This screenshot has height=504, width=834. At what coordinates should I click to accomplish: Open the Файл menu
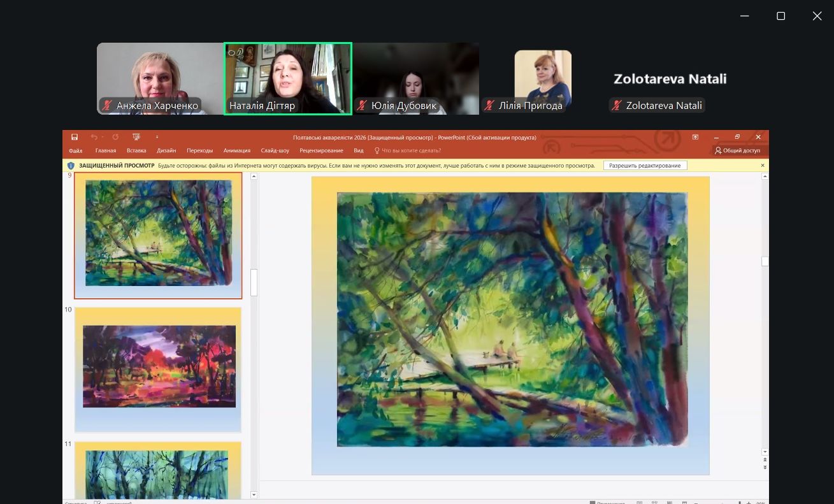click(x=76, y=151)
